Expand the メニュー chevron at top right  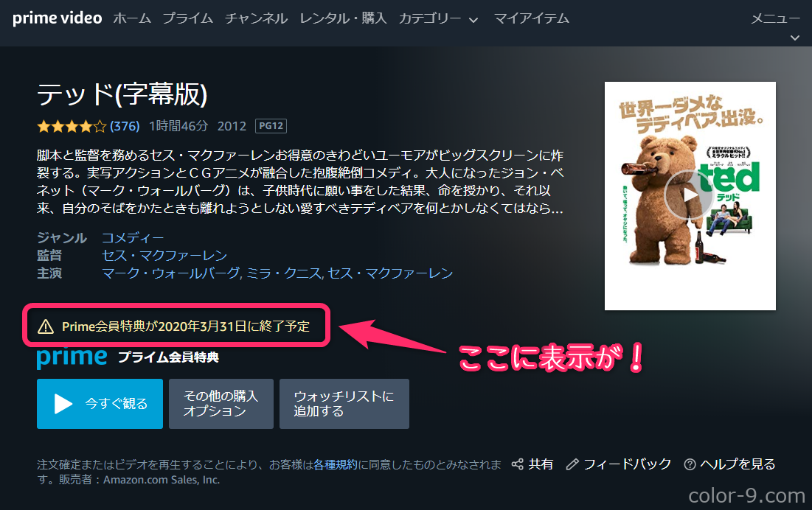pyautogui.click(x=795, y=38)
